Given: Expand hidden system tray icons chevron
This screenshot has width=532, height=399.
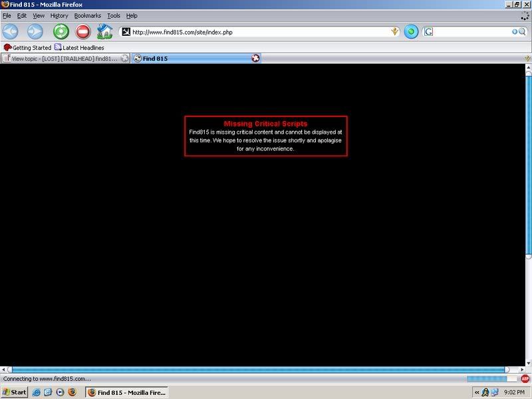Looking at the screenshot, I should pos(477,392).
